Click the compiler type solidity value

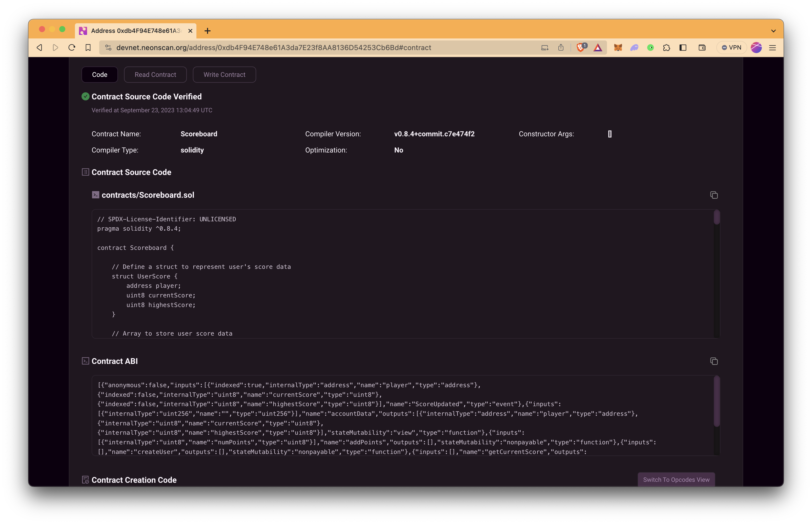click(x=192, y=150)
